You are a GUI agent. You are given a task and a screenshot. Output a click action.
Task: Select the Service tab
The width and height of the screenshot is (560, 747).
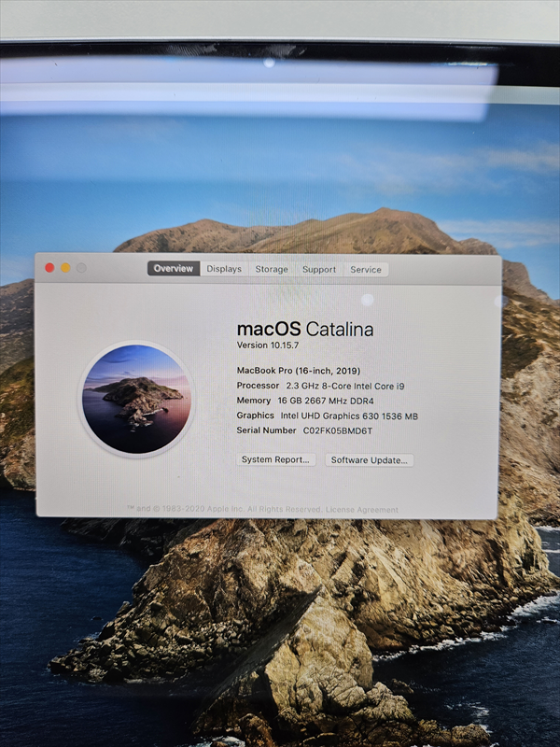(366, 270)
